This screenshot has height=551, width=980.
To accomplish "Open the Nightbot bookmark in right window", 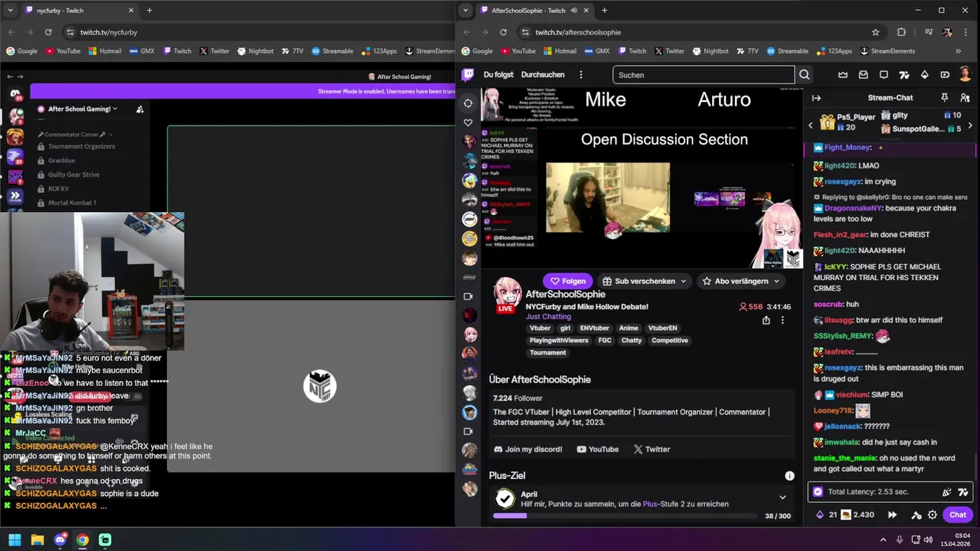I will (x=710, y=51).
